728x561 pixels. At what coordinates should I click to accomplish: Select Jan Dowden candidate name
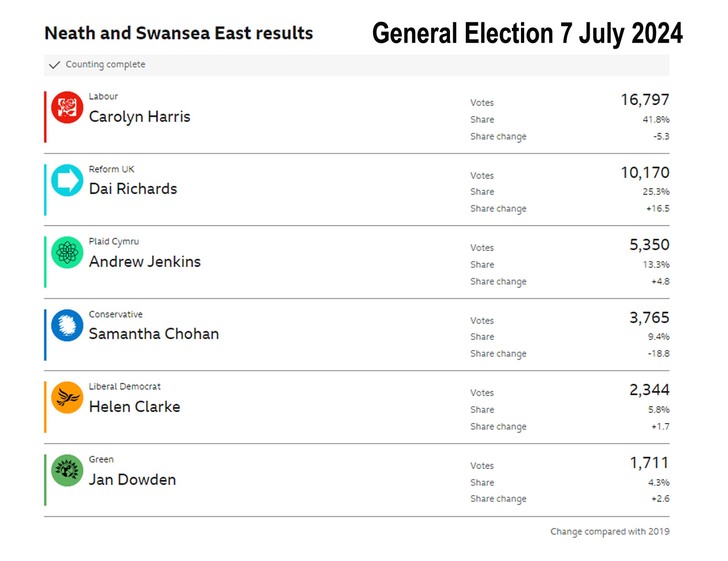pyautogui.click(x=132, y=479)
